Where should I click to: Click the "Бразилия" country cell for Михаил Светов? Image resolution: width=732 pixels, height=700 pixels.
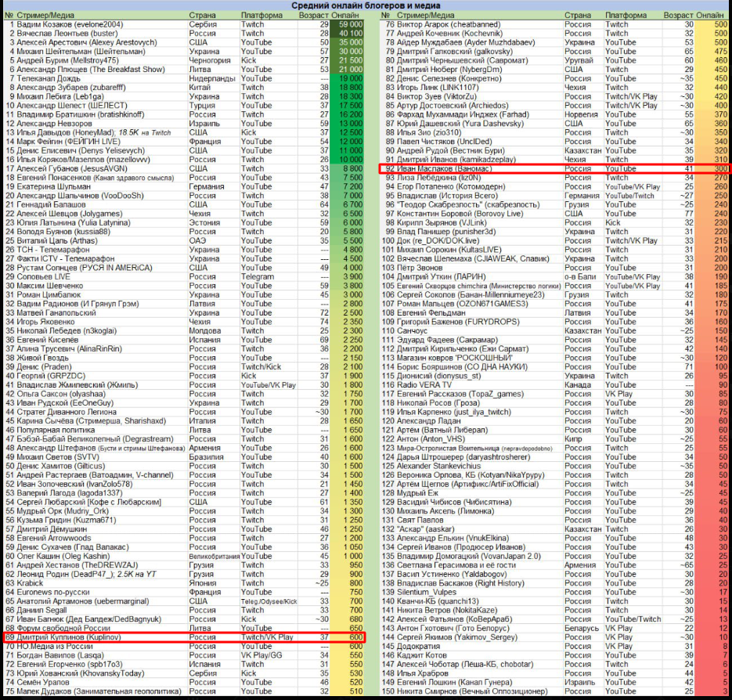pos(207,456)
